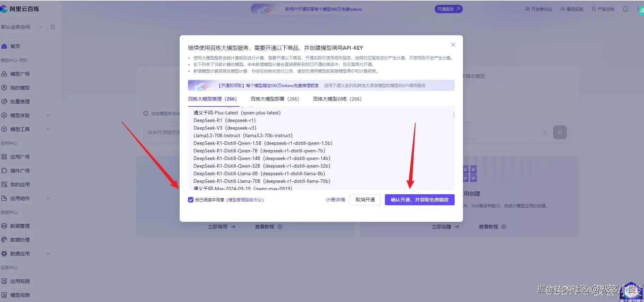Select DeepSeek-V3 (deepseek-v3) list row
Screen dimensions: 644x302
[225, 128]
